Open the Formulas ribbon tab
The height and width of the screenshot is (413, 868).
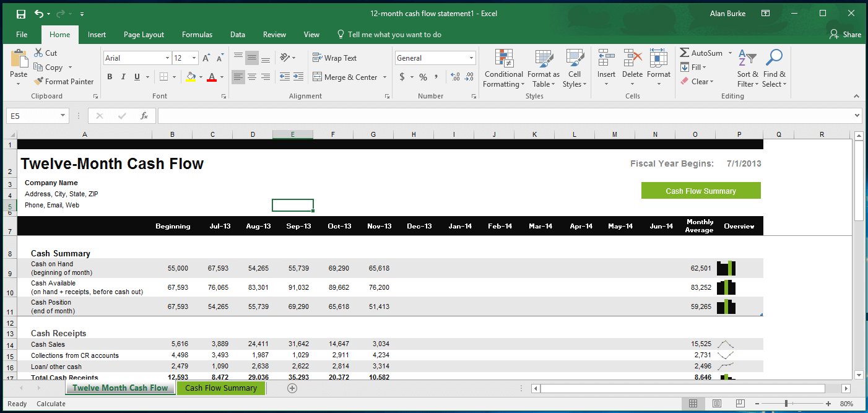point(197,35)
